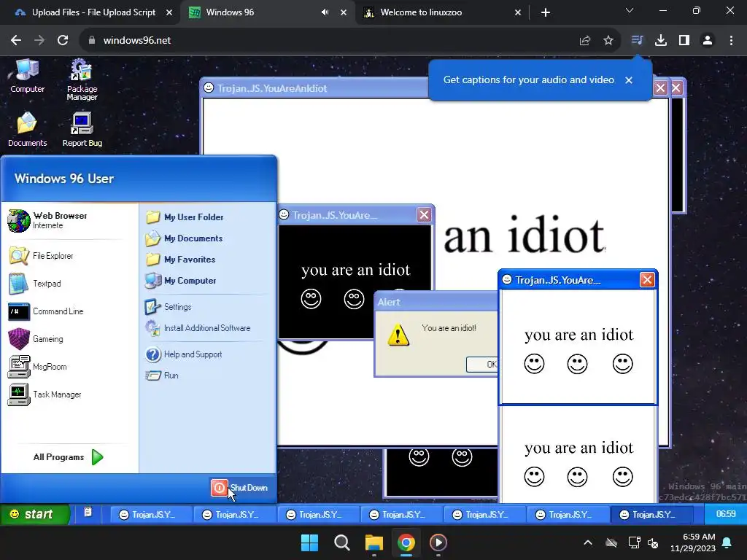Expand All Programs green arrow
The image size is (747, 560).
(98, 457)
